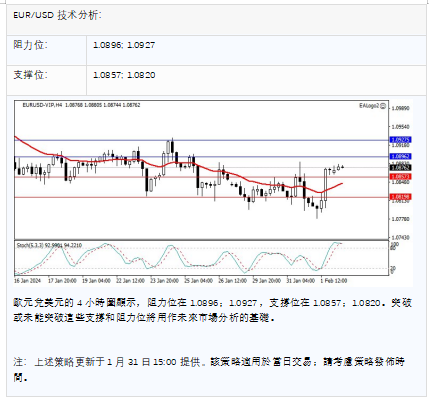Click the 支撑位 row label
Screen dimensions: 429x400
tap(30, 75)
